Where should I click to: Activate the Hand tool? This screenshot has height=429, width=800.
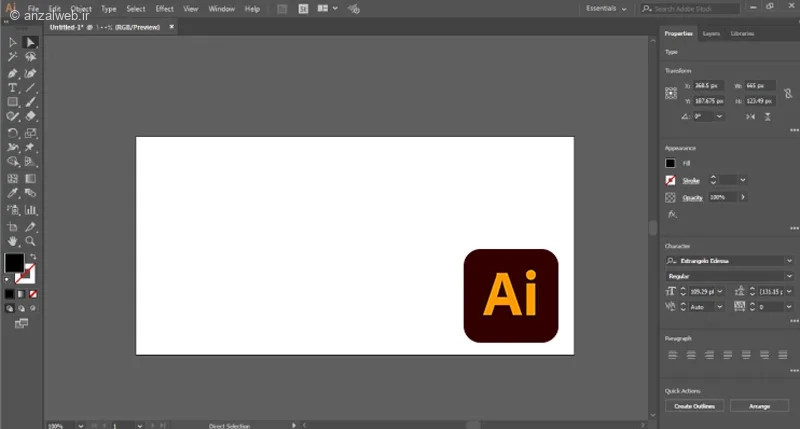pos(13,241)
